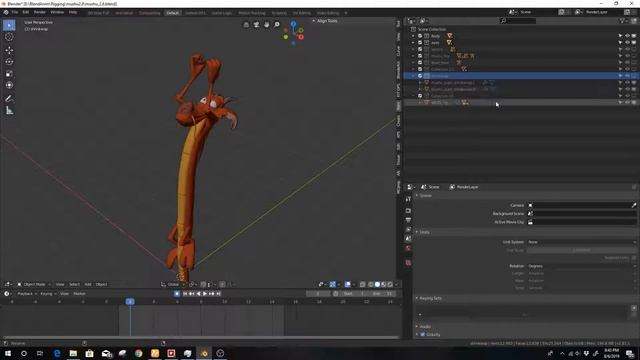Switch to rendered viewport shading
Screen dimensions: 640x360
[390, 284]
